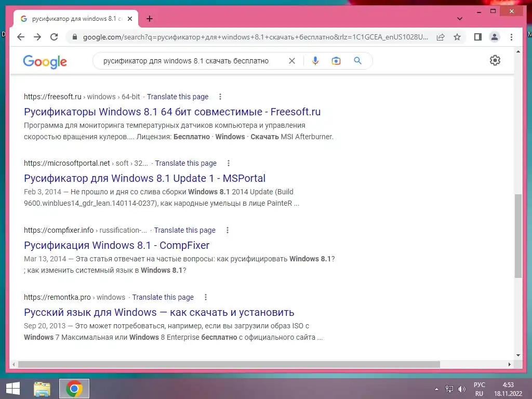Open more options for freesoft.ru result
Viewport: 532px width, 399px height.
(220, 97)
